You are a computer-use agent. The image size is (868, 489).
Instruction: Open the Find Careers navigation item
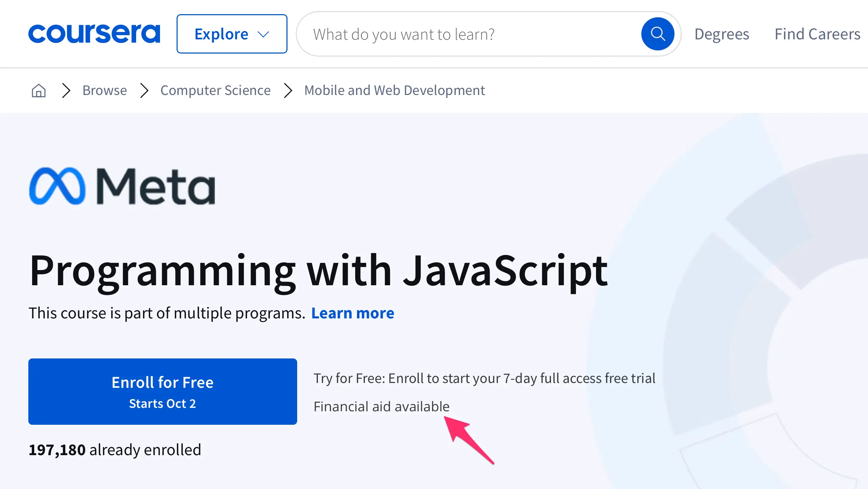[x=817, y=34]
